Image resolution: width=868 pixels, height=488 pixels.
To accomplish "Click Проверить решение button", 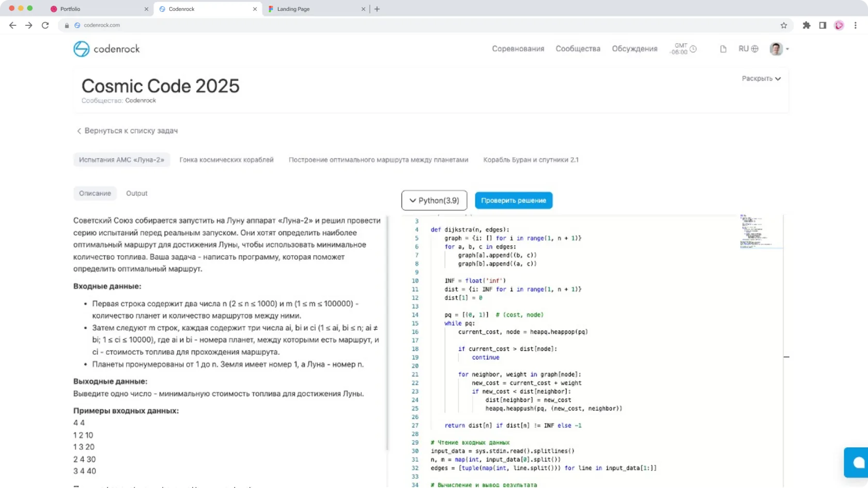I will 514,200.
